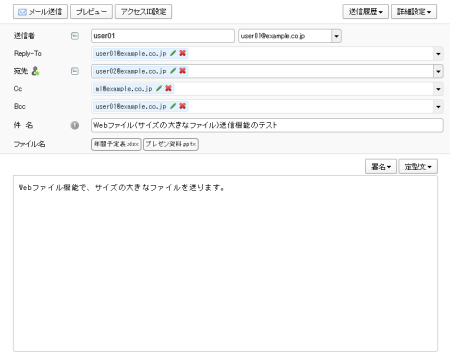Image resolution: width=450 pixels, height=361 pixels.
Task: Open the プレビュー preview
Action: (x=91, y=12)
